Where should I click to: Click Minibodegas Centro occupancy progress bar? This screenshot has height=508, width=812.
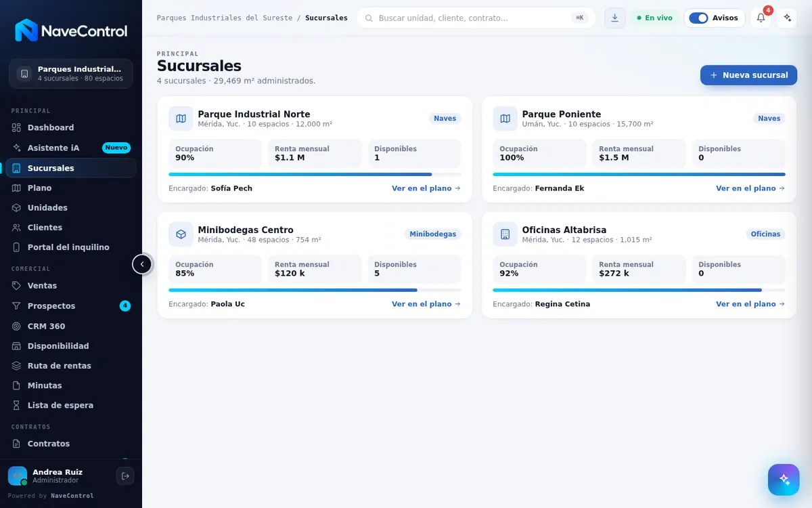click(x=315, y=290)
